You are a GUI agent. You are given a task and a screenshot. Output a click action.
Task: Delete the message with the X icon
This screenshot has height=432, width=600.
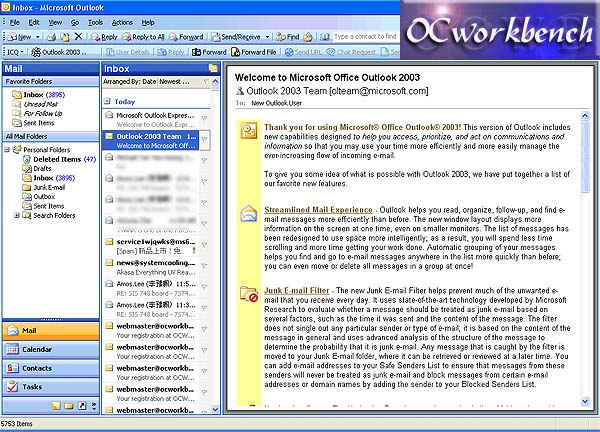[x=78, y=37]
